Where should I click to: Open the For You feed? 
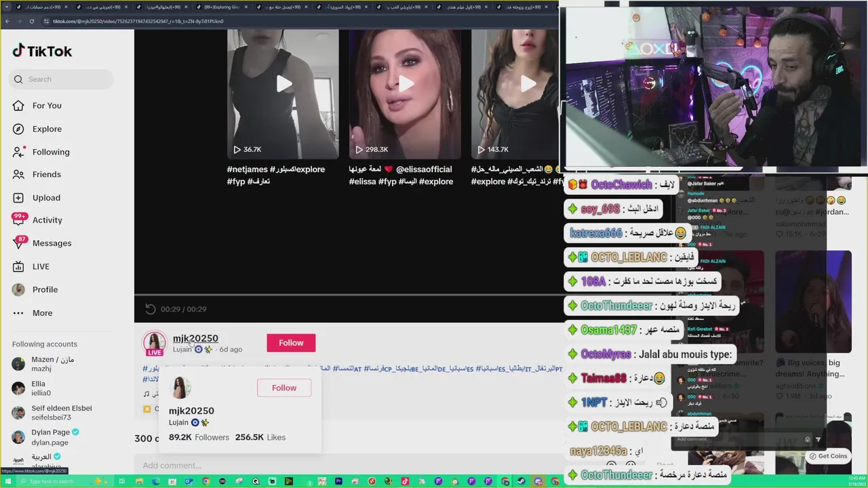point(47,106)
